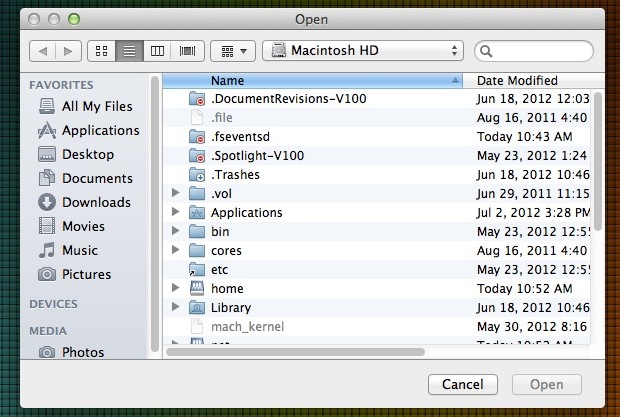
Task: Switch to icon view
Action: coord(102,51)
